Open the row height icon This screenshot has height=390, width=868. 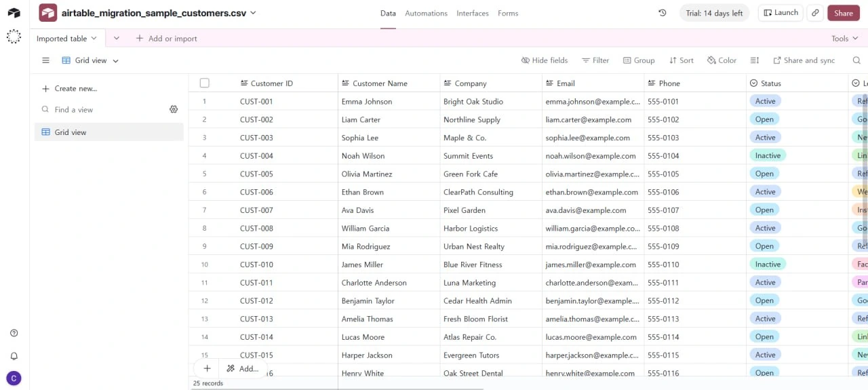(755, 60)
